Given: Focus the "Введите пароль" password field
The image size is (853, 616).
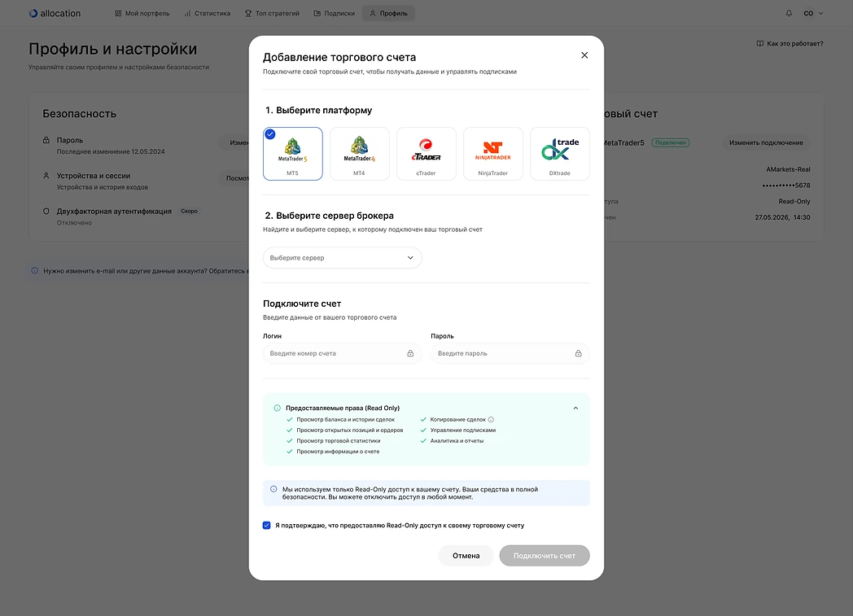Looking at the screenshot, I should [x=510, y=353].
